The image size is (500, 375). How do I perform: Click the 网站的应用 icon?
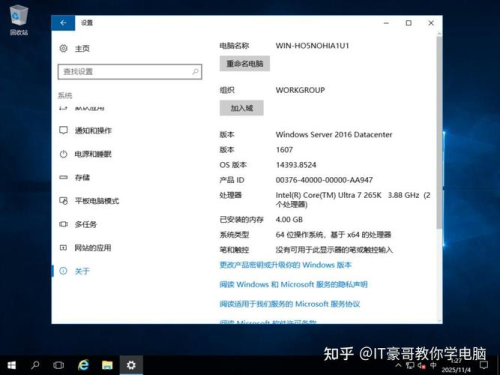(x=63, y=248)
